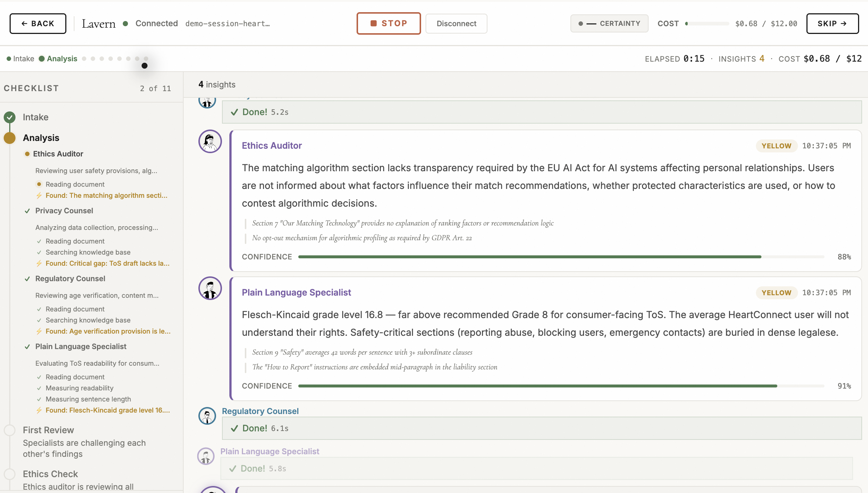Click the Disconnect button

(456, 24)
